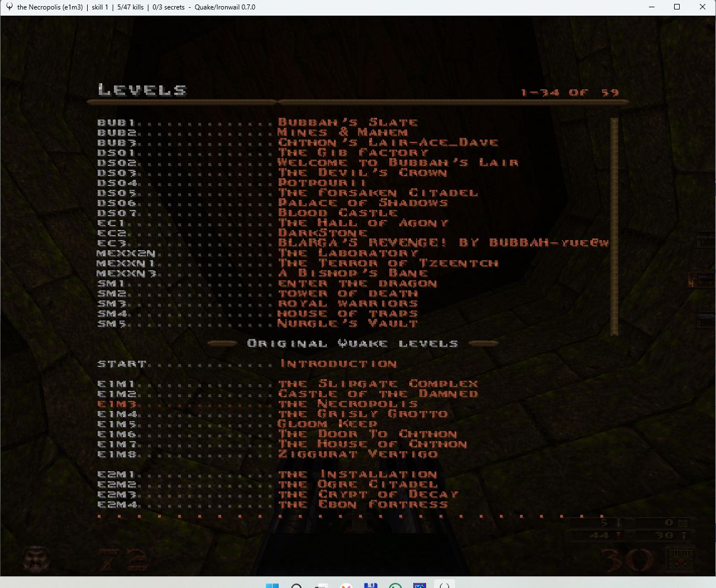Viewport: 716px width, 588px height.
Task: Click the DS04 Potpourii level entry
Action: point(232,183)
